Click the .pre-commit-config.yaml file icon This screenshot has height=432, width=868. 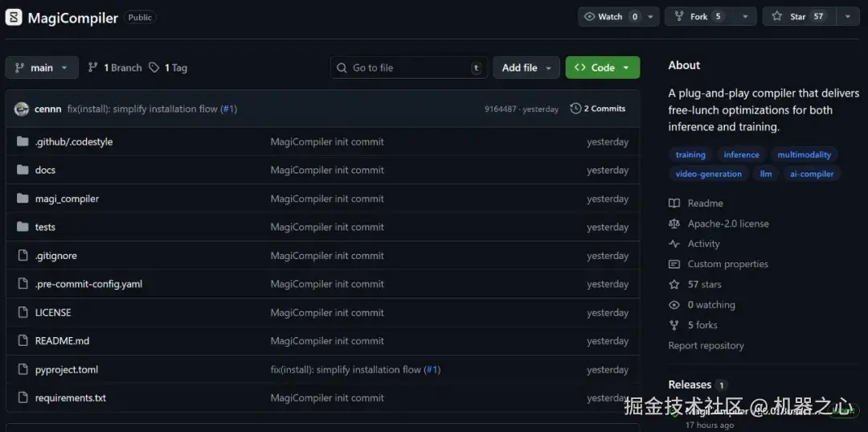click(x=23, y=283)
